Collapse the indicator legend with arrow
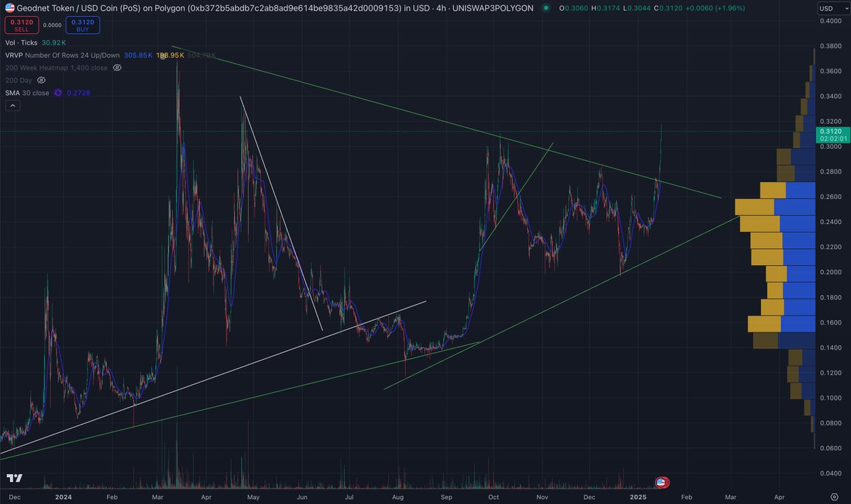This screenshot has height=504, width=851. coord(12,106)
